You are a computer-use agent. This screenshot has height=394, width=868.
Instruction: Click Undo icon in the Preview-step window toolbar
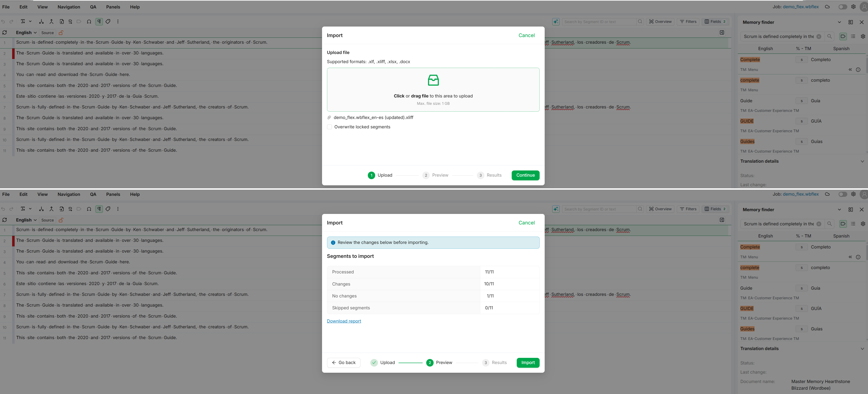coord(3,209)
